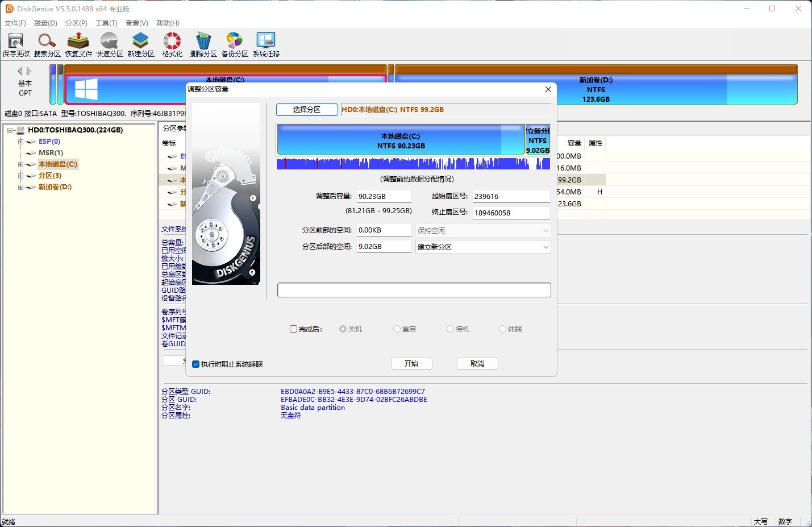This screenshot has height=527, width=812.
Task: Enable the 完成后 checkbox
Action: 294,329
